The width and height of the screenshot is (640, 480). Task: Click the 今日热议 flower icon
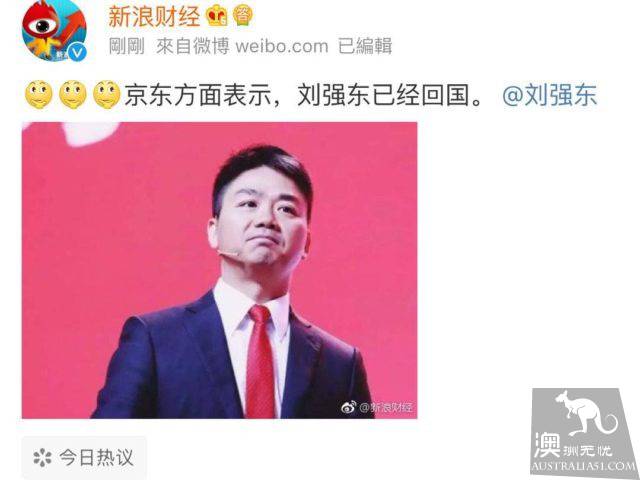click(x=42, y=458)
